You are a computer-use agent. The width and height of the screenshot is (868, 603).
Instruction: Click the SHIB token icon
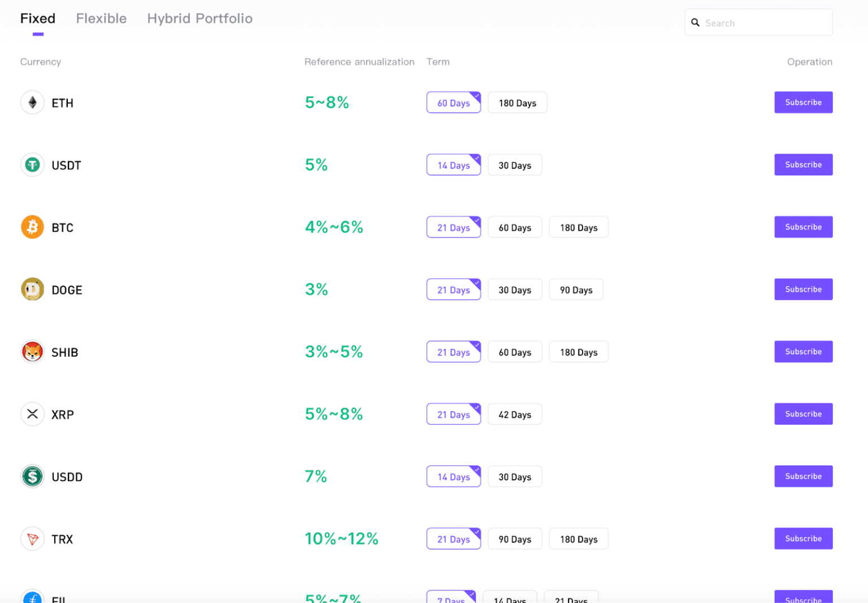click(32, 352)
